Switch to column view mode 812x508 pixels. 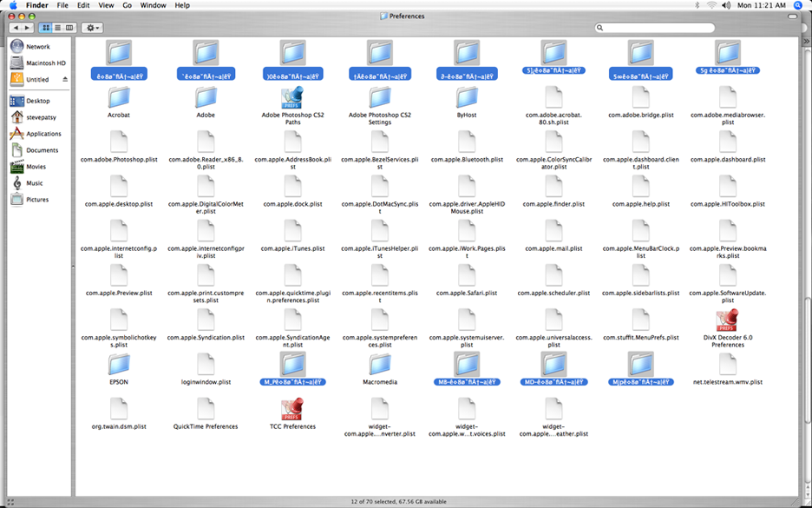[69, 28]
